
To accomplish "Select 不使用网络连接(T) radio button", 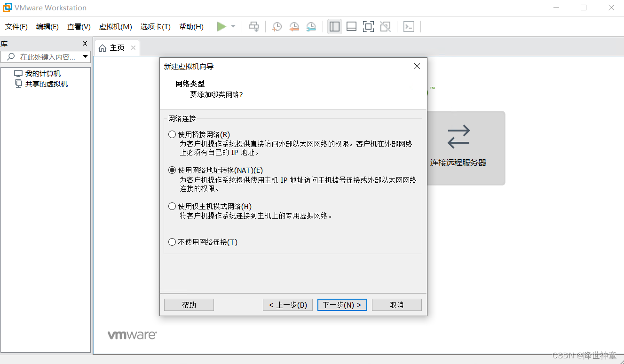I will 172,242.
